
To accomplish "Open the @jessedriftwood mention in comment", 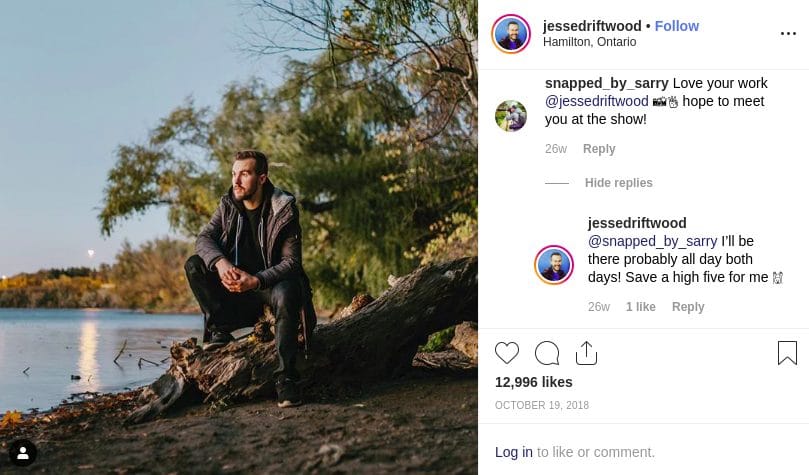I will (597, 101).
